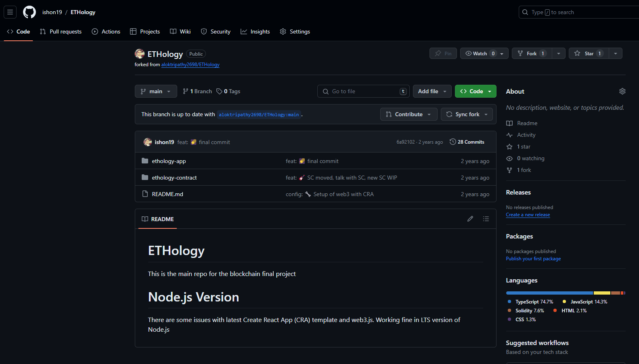Open commit hash 6a92102
The height and width of the screenshot is (364, 639).
(406, 142)
